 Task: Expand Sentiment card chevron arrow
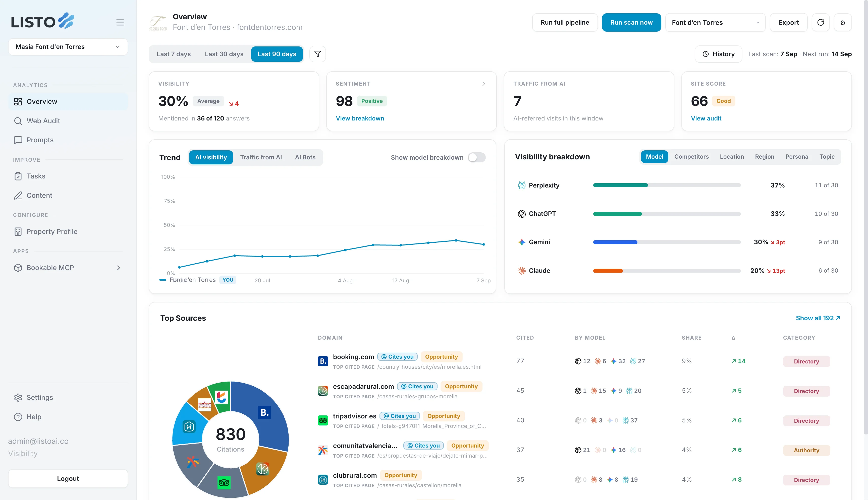pos(483,84)
